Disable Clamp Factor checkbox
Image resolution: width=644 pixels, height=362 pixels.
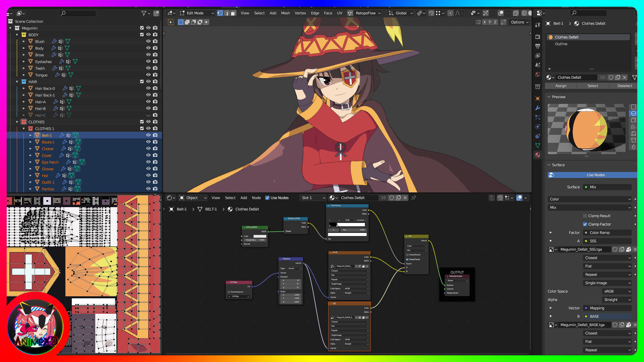pyautogui.click(x=585, y=224)
